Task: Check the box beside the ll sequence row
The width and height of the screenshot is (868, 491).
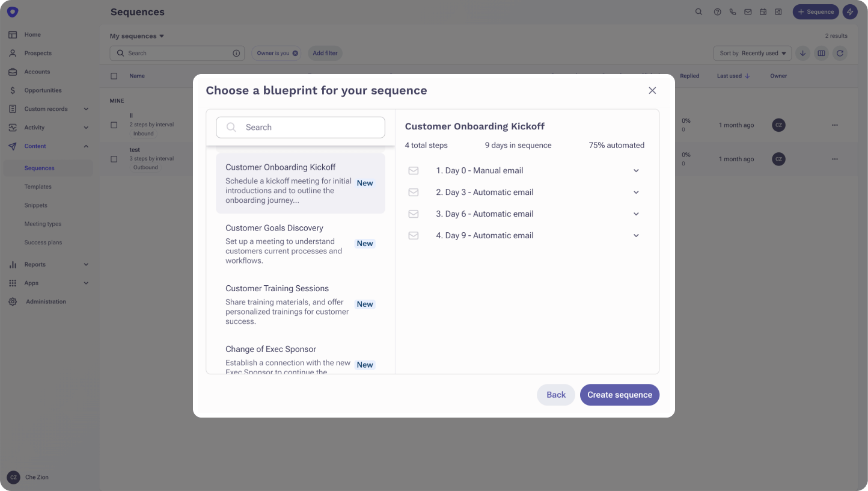Action: click(x=114, y=125)
